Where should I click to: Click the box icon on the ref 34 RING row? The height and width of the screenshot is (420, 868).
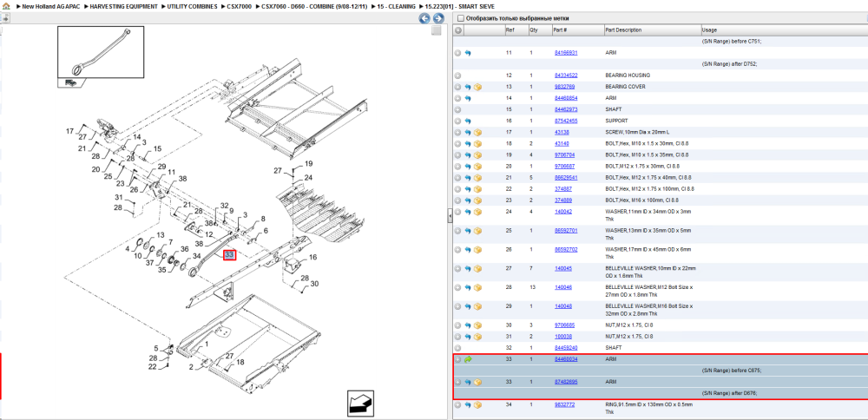(477, 405)
